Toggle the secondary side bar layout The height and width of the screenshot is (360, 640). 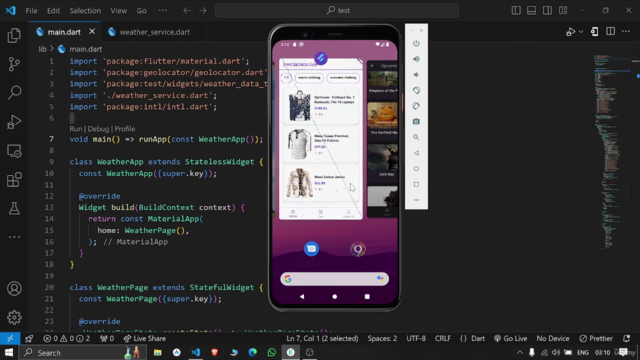click(x=547, y=11)
